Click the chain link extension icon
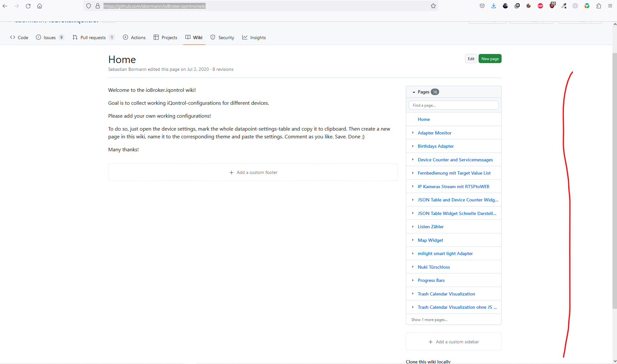Viewport: 617px width, 364px height. 517,6
